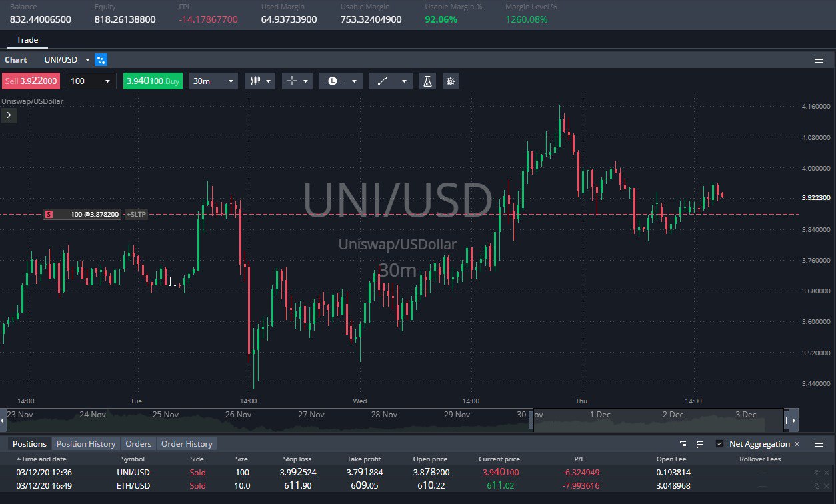Switch to the Trade tab
The image size is (836, 504).
pyautogui.click(x=27, y=40)
